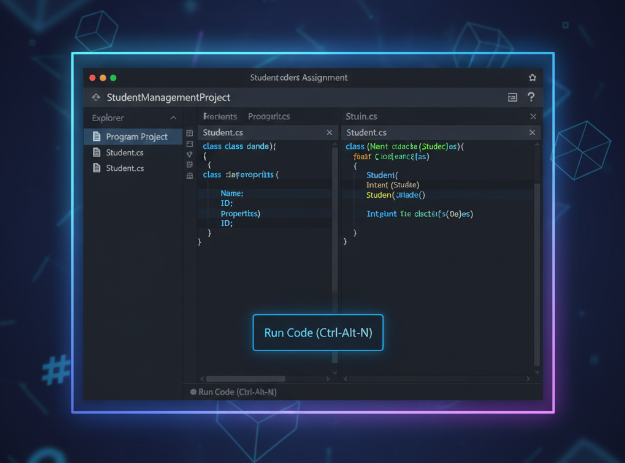This screenshot has width=625, height=463.
Task: Click the StudentManagementProject diamond icon
Action: pos(95,98)
